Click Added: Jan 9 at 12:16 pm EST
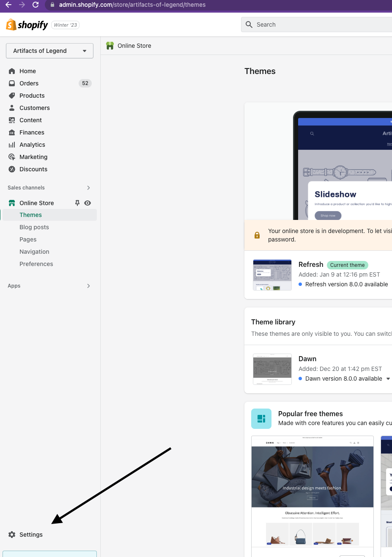 339,274
